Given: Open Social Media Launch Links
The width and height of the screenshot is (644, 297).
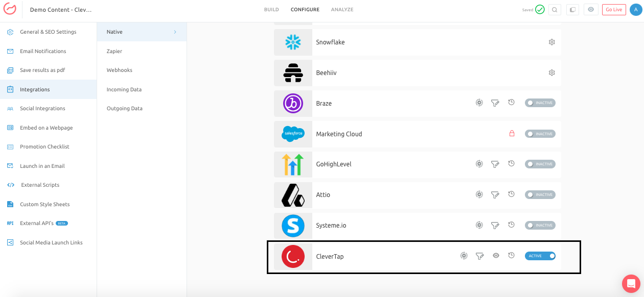Looking at the screenshot, I should coord(48,242).
